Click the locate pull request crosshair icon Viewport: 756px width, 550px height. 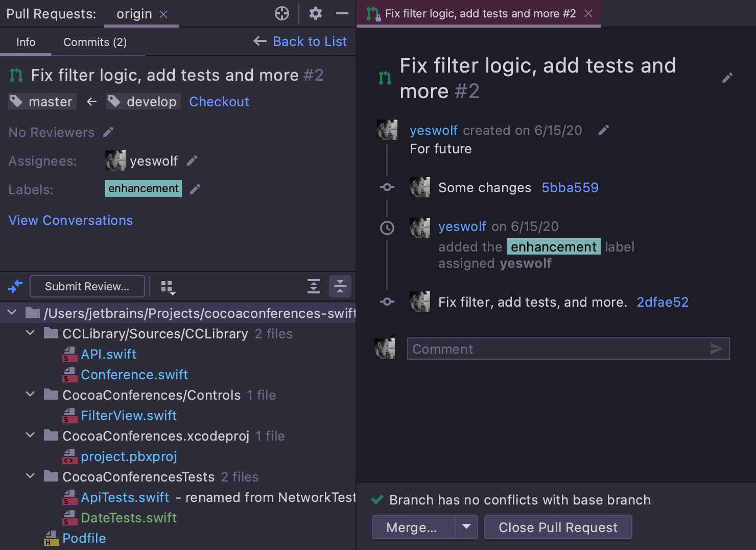(x=282, y=13)
